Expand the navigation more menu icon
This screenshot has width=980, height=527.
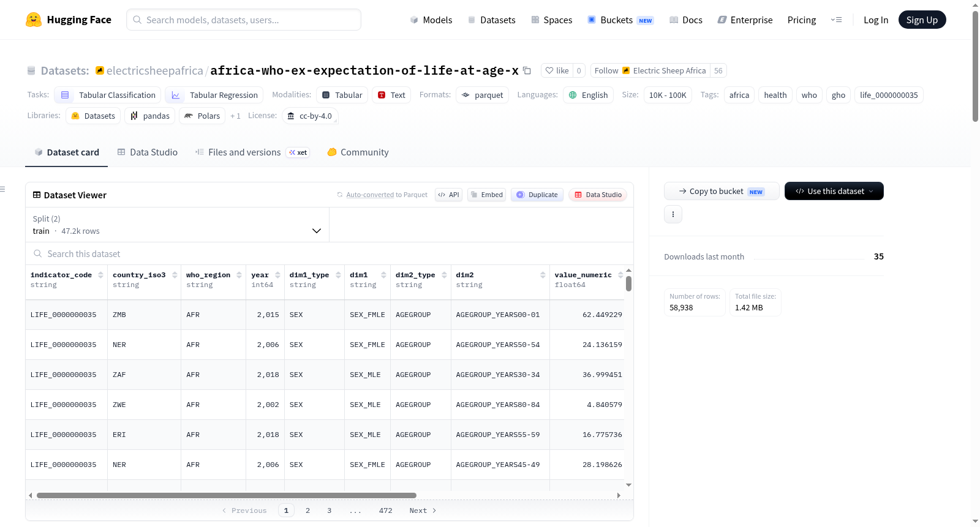[x=836, y=20]
